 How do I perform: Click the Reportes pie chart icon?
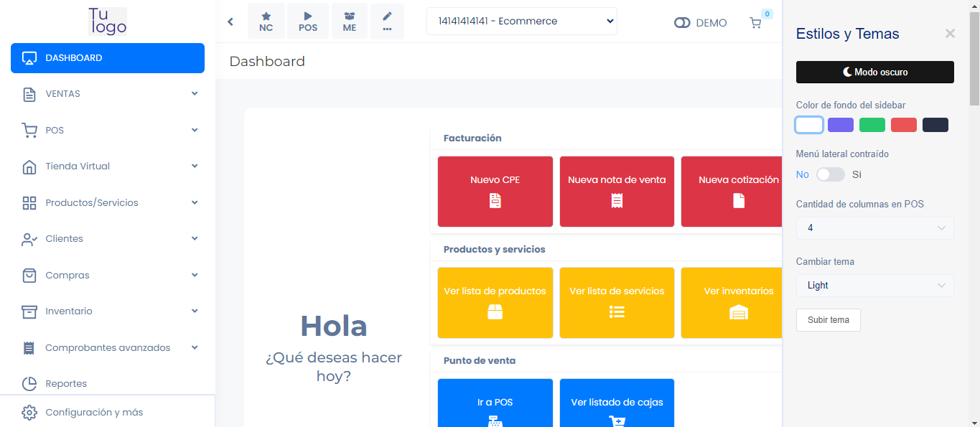(29, 384)
